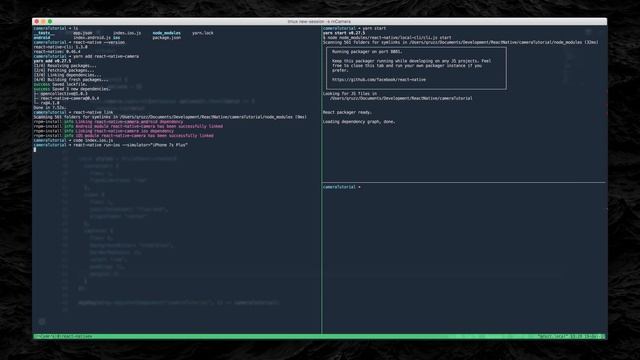640x360 pixels.
Task: Minimize the terminal window with the yellow button
Action: (43, 21)
